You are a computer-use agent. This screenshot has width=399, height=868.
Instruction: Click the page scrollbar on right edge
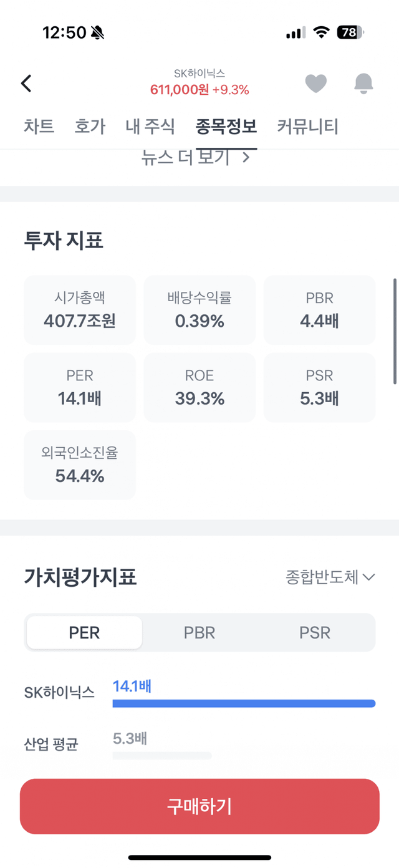(x=395, y=330)
